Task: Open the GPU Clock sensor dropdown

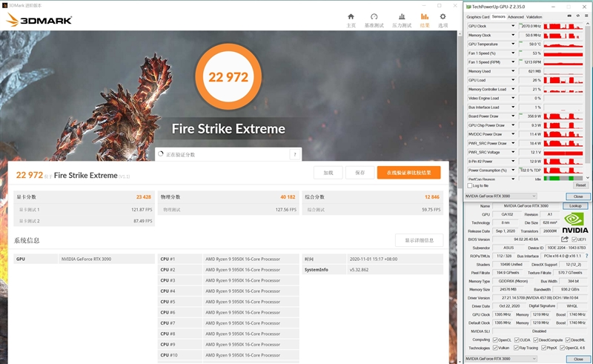Action: coord(513,26)
